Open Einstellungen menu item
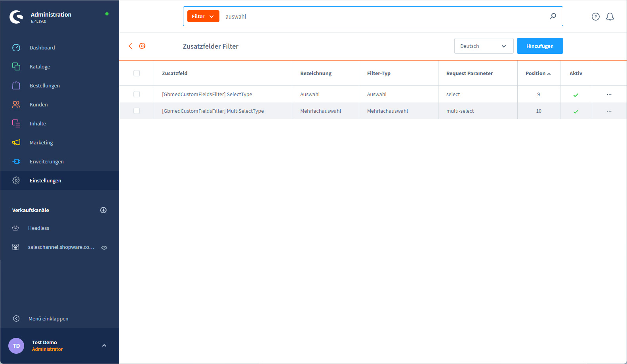This screenshot has height=364, width=627. [46, 180]
